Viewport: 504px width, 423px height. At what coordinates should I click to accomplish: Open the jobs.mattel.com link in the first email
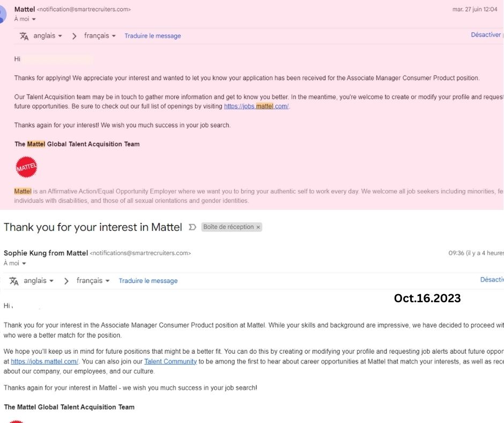(x=256, y=106)
